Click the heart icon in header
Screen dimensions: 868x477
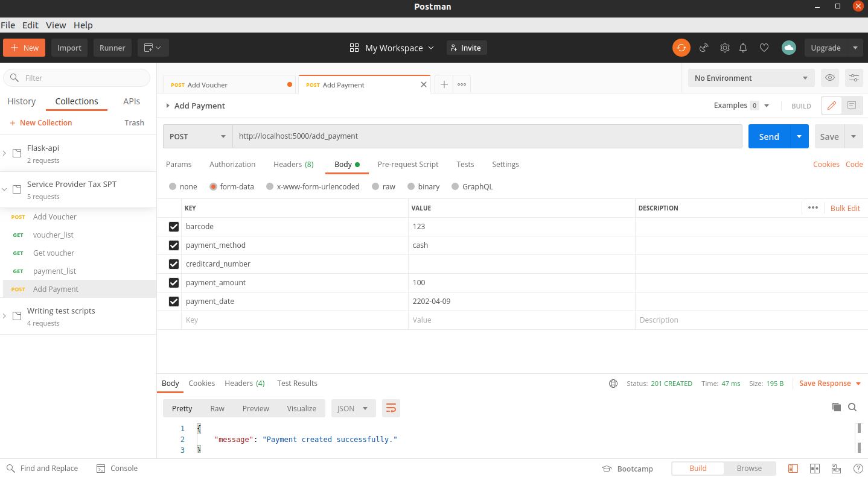[x=764, y=48]
